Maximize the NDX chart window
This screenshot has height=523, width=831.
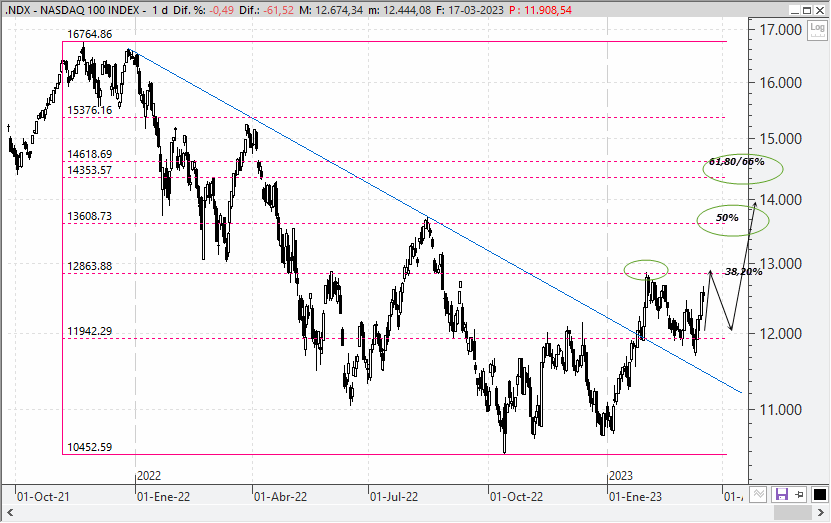tap(807, 10)
